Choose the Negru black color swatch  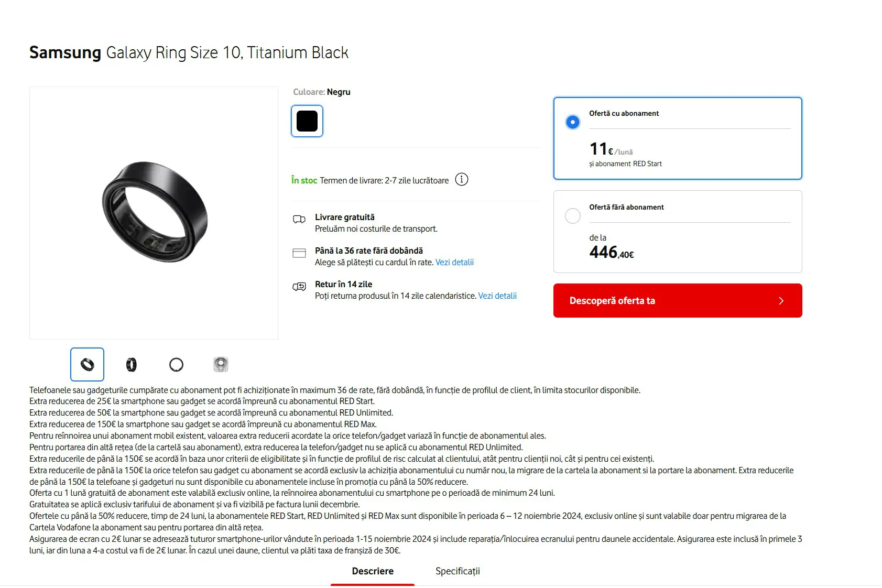click(307, 121)
